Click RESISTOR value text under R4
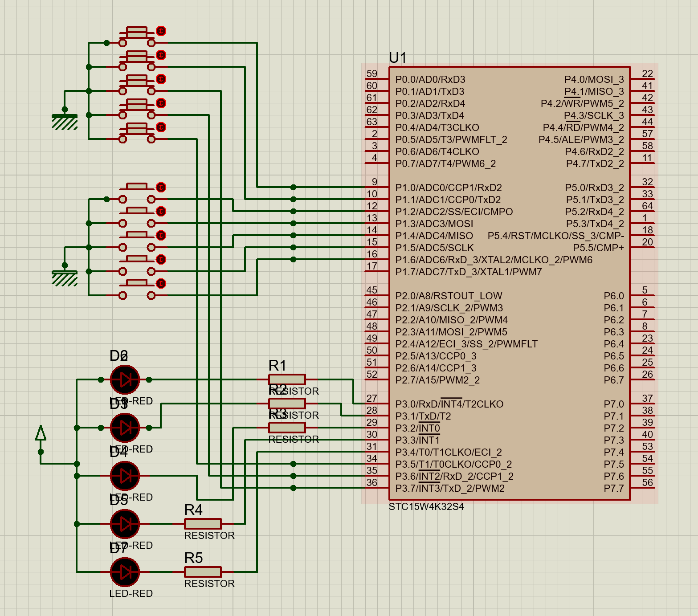 (209, 535)
